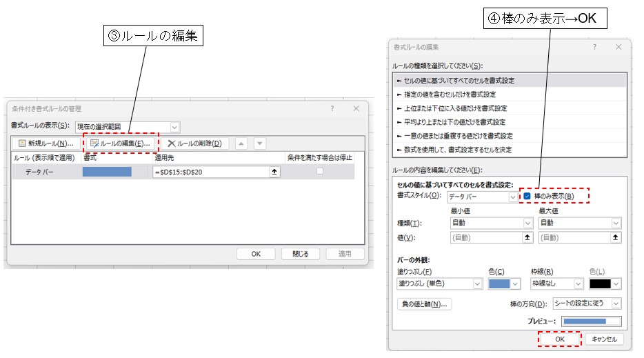The height and width of the screenshot is (358, 644).
Task: Click OK in the edit formatting rule dialog
Action: point(559,339)
